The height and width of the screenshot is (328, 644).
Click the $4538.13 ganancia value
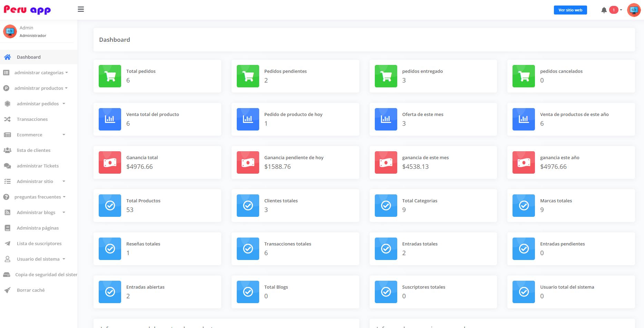[x=415, y=167]
